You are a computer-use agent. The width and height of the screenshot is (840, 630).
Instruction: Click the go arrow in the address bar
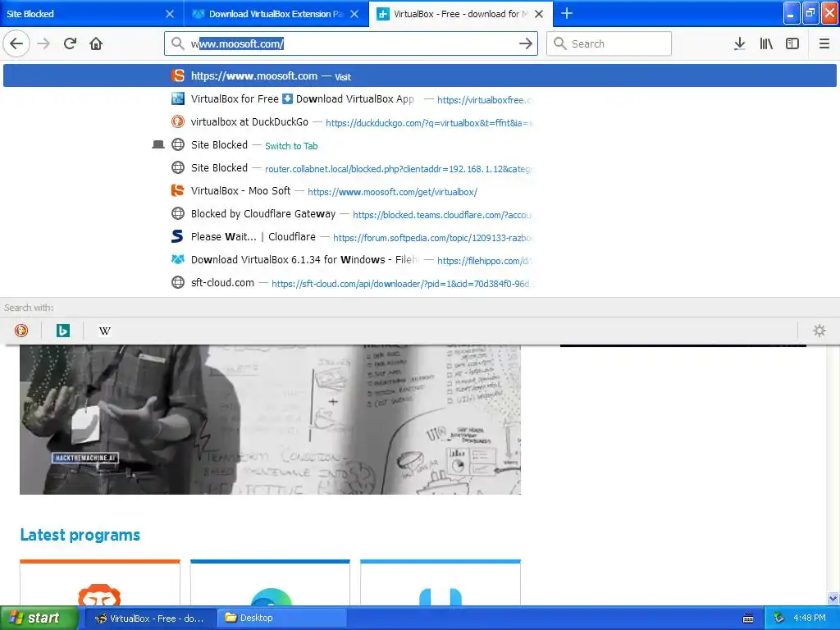click(x=526, y=43)
